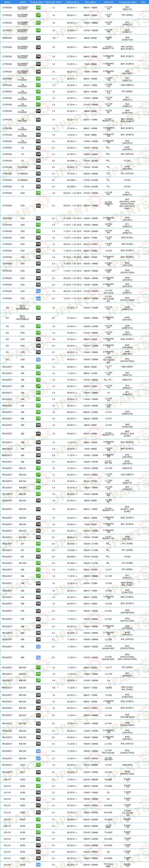Screen dimensions: 149x868
Task: Click the Lata produkcji column header
Action: tap(72, 2)
